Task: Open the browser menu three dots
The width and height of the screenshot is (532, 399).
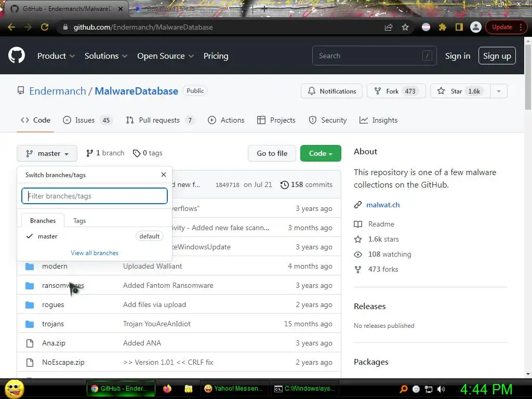Action: tap(521, 27)
